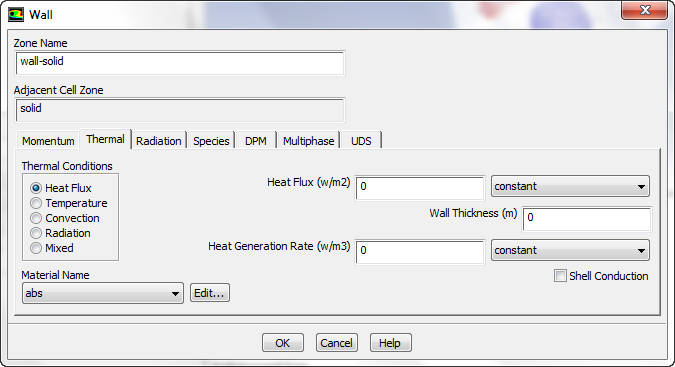Click the Fluent app icon in title bar
This screenshot has height=367, width=675.
point(15,14)
